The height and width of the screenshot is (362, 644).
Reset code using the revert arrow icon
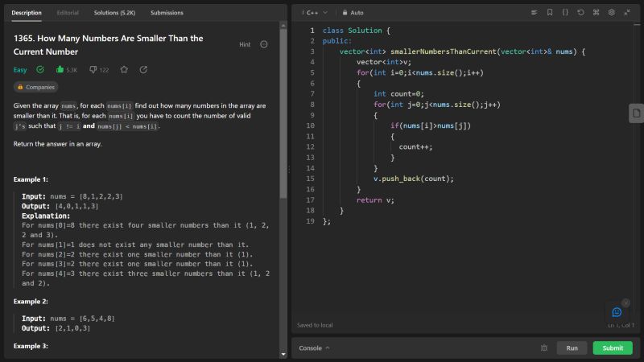pyautogui.click(x=580, y=13)
